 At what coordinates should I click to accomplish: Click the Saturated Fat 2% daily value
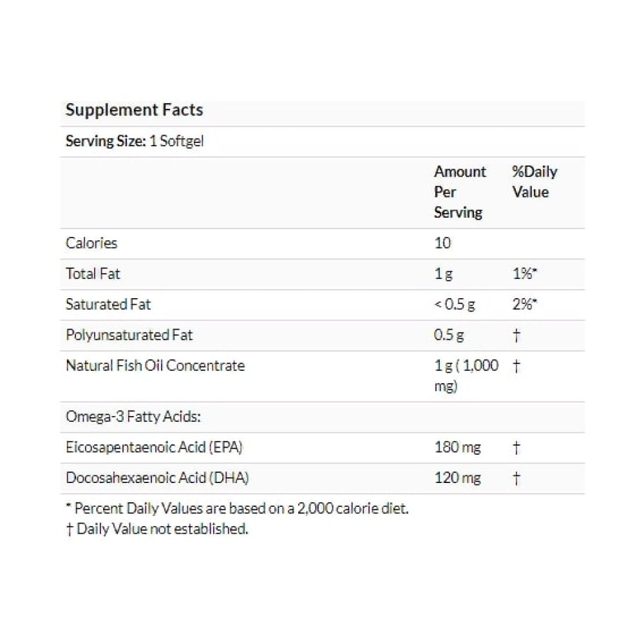coord(525,305)
